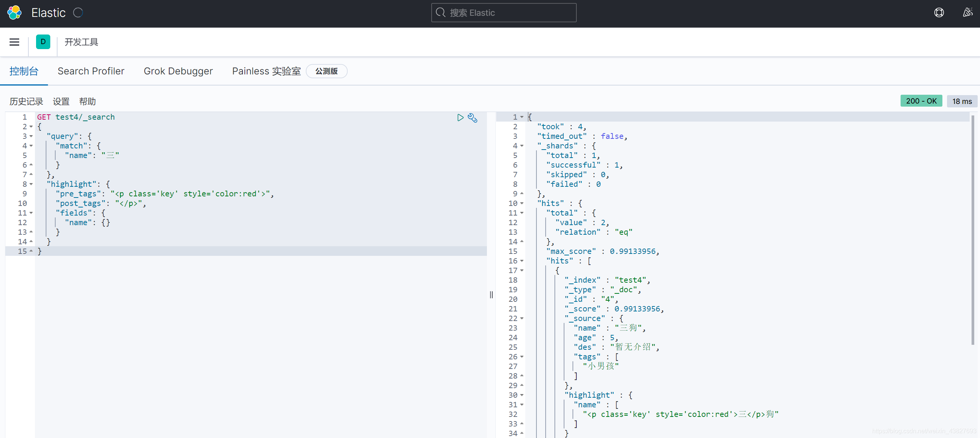Open 设置 settings
This screenshot has width=980, height=438.
tap(61, 101)
